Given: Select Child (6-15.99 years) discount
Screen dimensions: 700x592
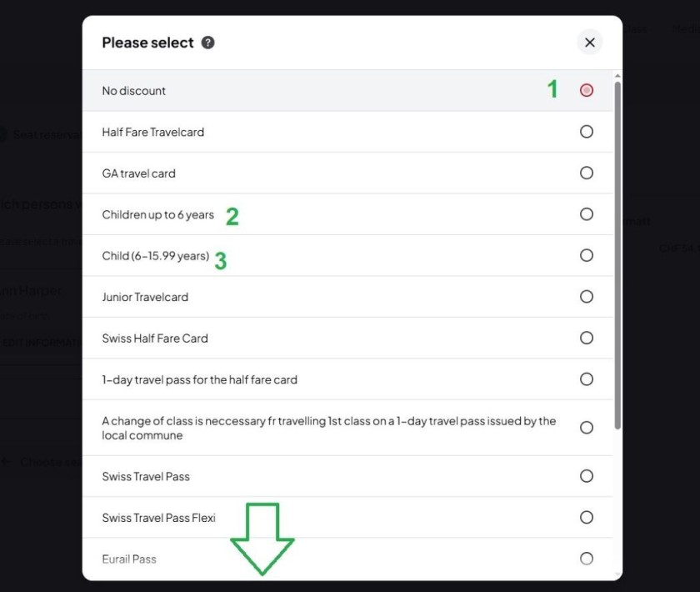Looking at the screenshot, I should [587, 255].
